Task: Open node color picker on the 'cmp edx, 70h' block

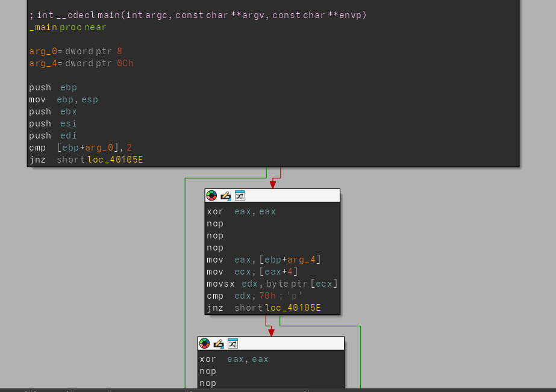Action: click(x=211, y=196)
